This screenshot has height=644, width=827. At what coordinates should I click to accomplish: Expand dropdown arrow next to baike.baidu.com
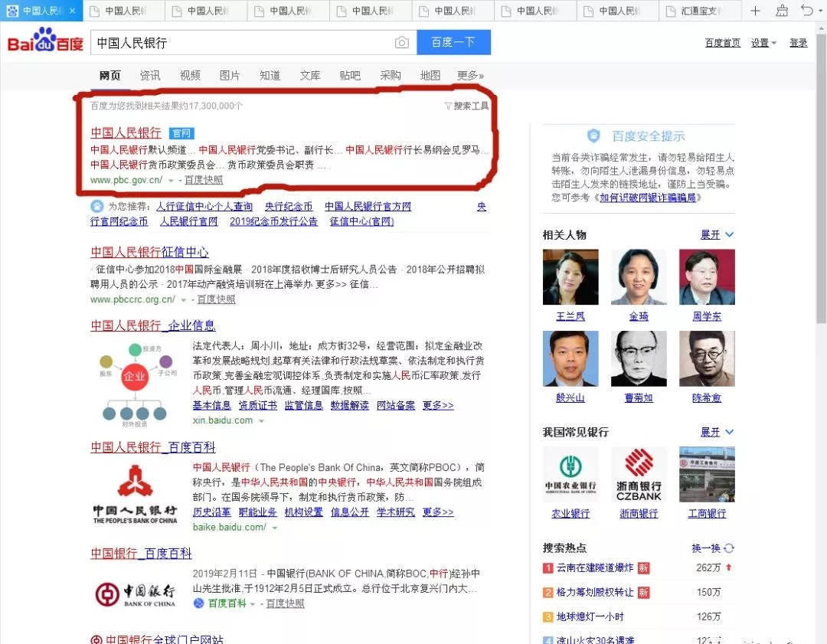275,528
